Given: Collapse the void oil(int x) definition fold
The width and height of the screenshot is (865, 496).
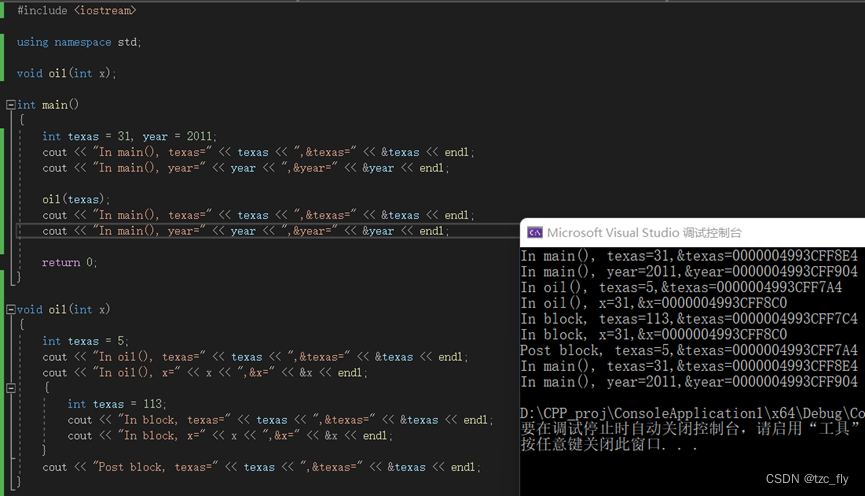Looking at the screenshot, I should click(10, 310).
